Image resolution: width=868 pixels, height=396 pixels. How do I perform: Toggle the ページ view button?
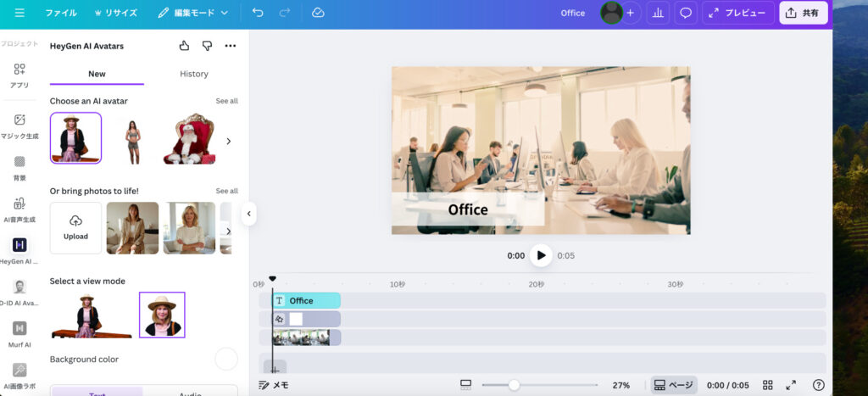[x=674, y=385]
